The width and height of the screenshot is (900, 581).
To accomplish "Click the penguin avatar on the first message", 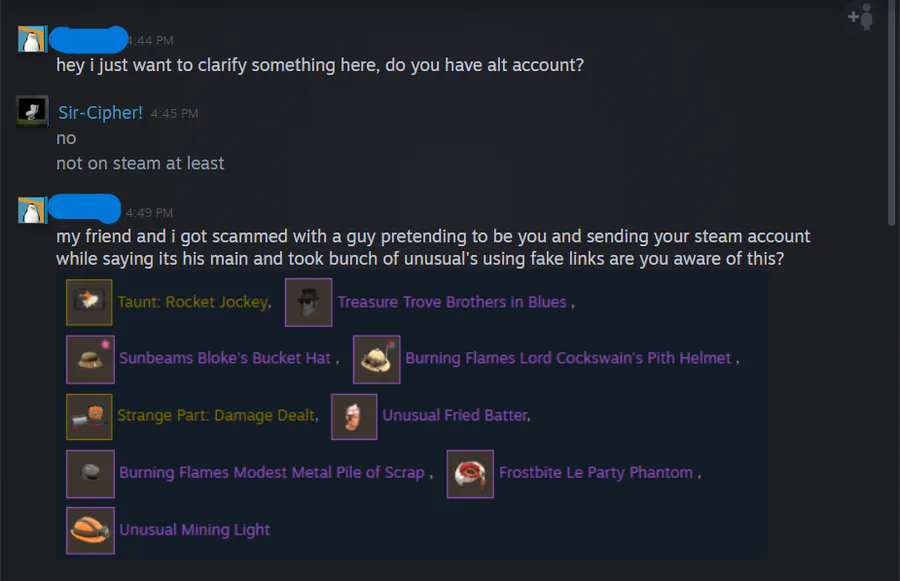I will (x=32, y=39).
